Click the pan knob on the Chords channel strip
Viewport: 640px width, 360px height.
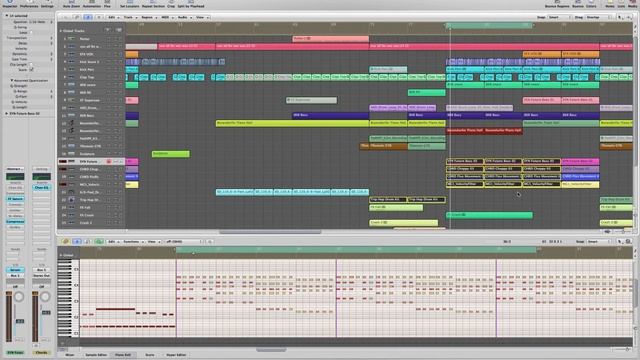tap(45, 297)
